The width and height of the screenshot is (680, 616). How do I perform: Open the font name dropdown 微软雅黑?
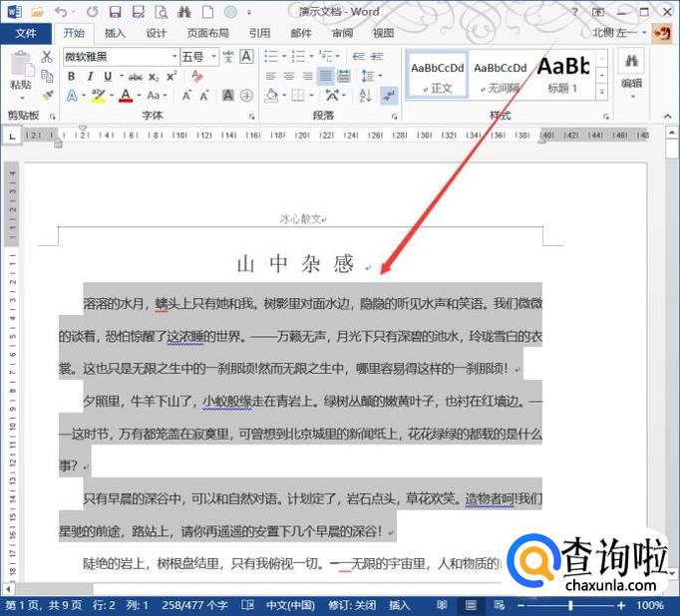pos(173,57)
